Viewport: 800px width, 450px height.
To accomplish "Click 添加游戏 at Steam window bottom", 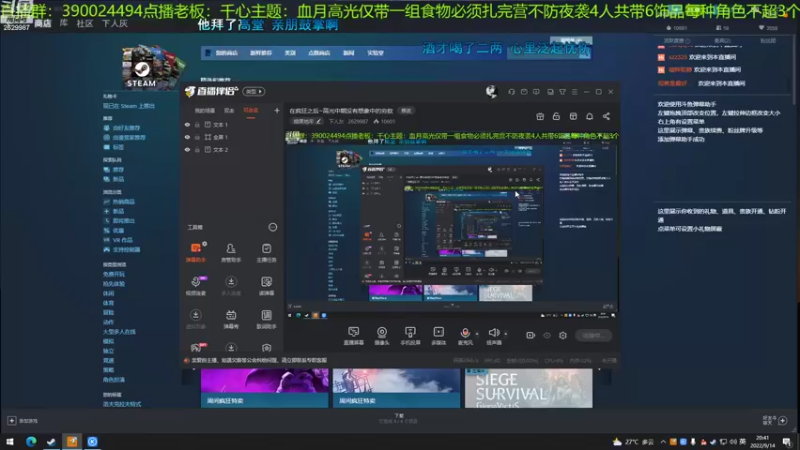I will pyautogui.click(x=23, y=421).
